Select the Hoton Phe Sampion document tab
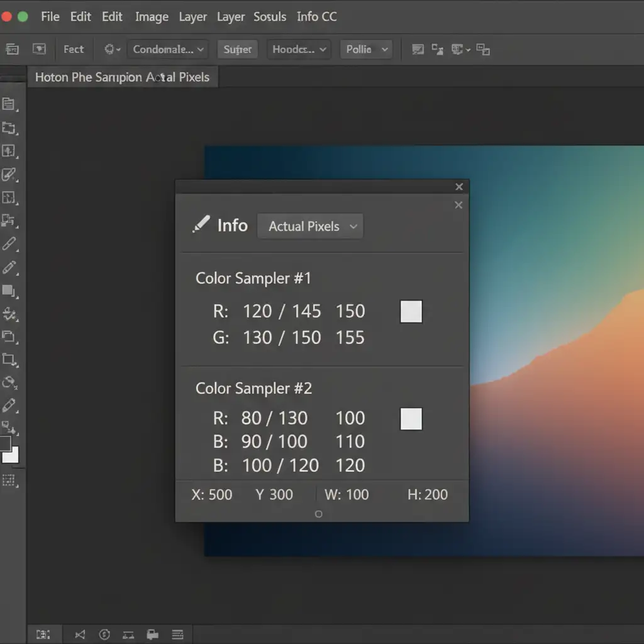 tap(122, 77)
